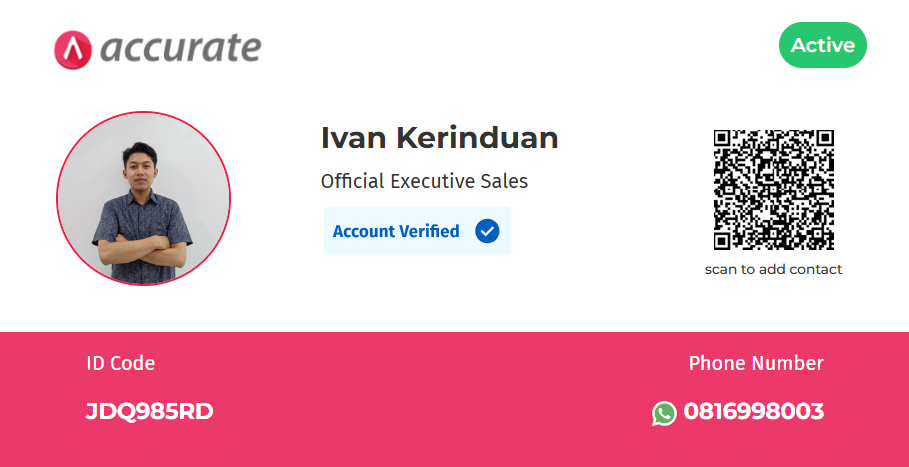The width and height of the screenshot is (909, 467).
Task: Click the red Accurate logo icon
Action: [x=72, y=50]
